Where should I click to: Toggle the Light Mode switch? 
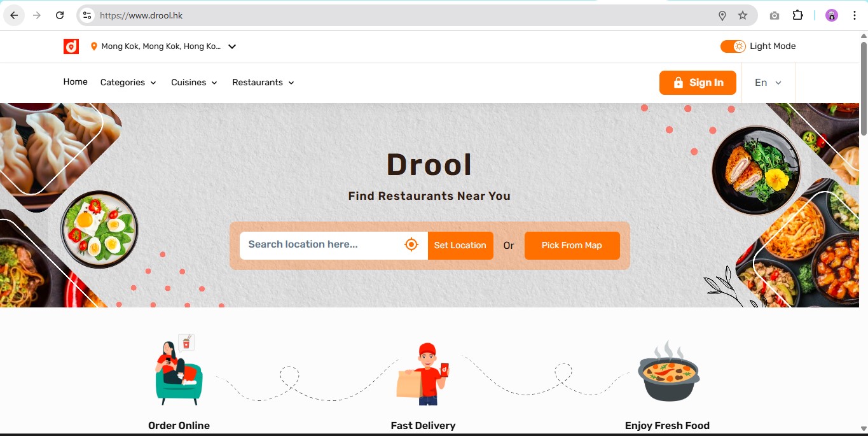(733, 46)
